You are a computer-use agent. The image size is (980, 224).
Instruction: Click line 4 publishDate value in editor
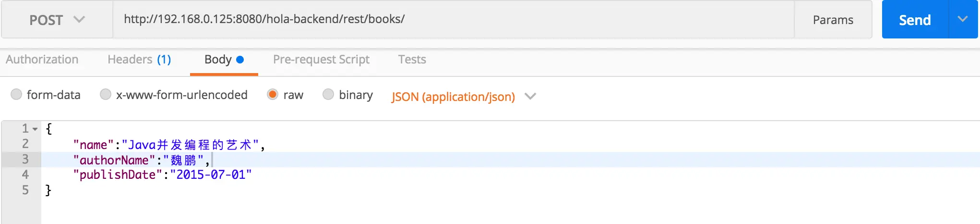pyautogui.click(x=211, y=175)
